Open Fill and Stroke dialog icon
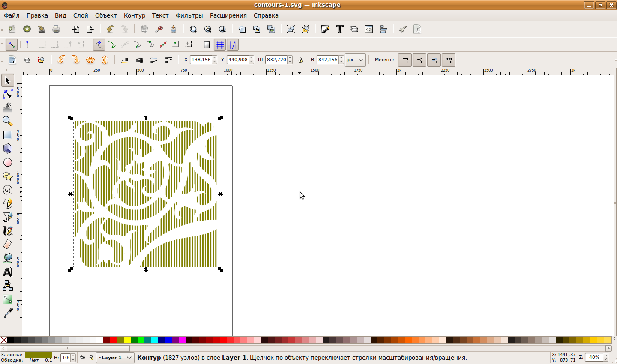617x364 pixels. [x=325, y=29]
